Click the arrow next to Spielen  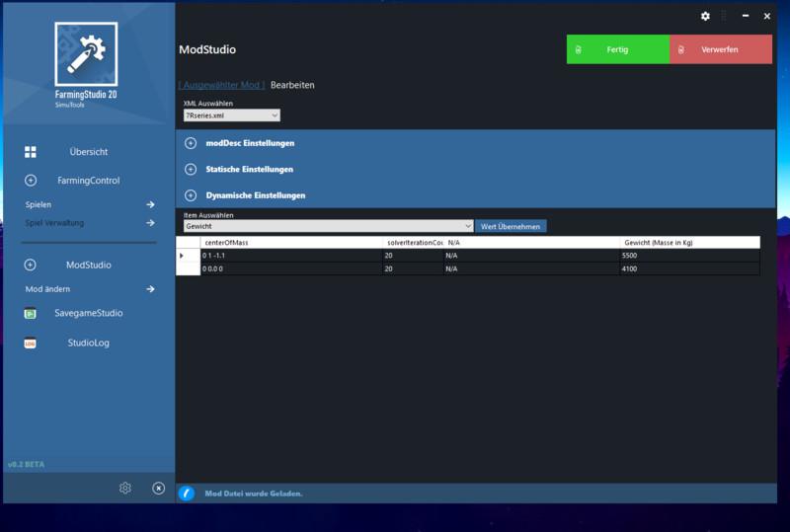pos(150,204)
